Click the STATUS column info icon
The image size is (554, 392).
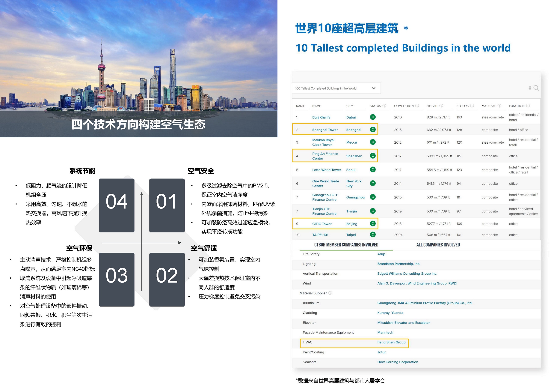(384, 106)
